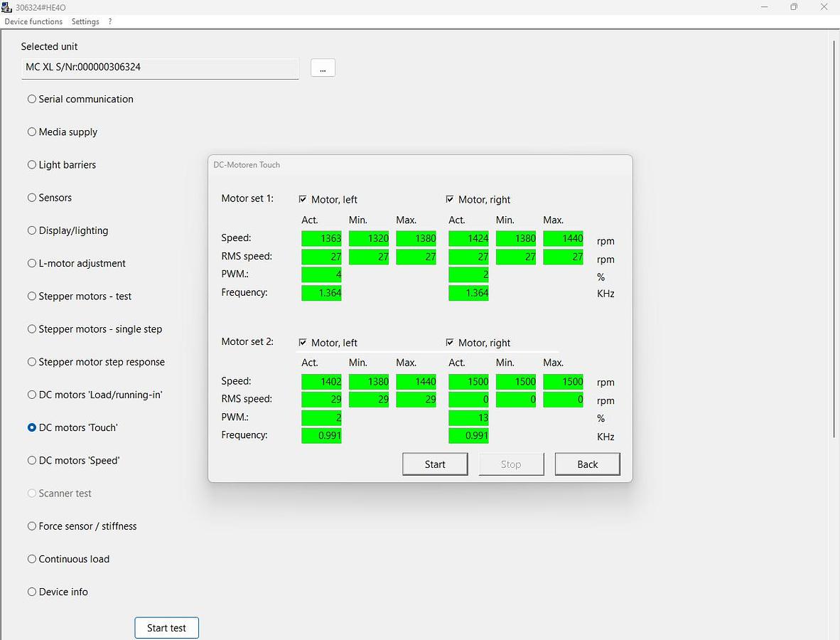Select Light barriers radio option
Image resolution: width=840 pixels, height=640 pixels.
click(62, 164)
